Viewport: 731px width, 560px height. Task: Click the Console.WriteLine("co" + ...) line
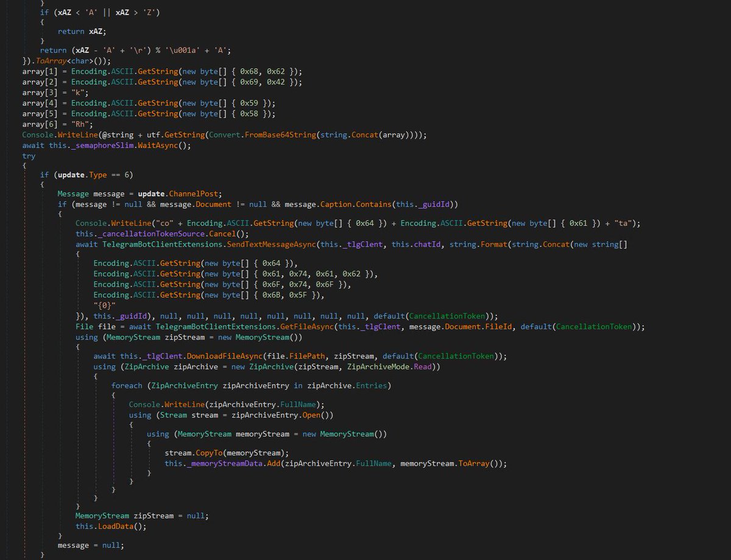(358, 223)
